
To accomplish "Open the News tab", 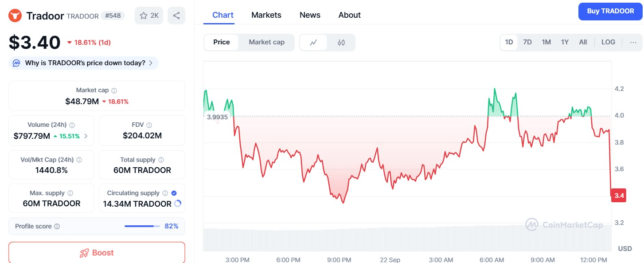I will [x=310, y=15].
